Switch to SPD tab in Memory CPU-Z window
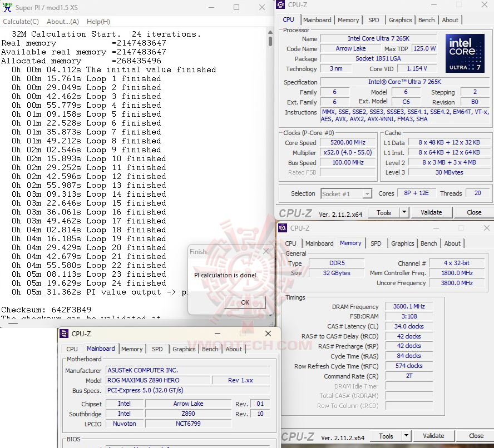This screenshot has width=494, height=448. pos(376,243)
